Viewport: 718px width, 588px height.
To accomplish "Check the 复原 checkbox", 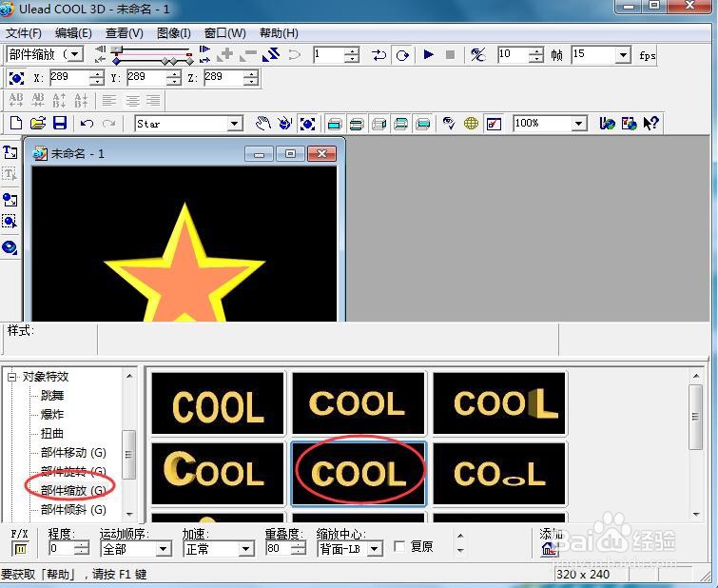I will (399, 546).
